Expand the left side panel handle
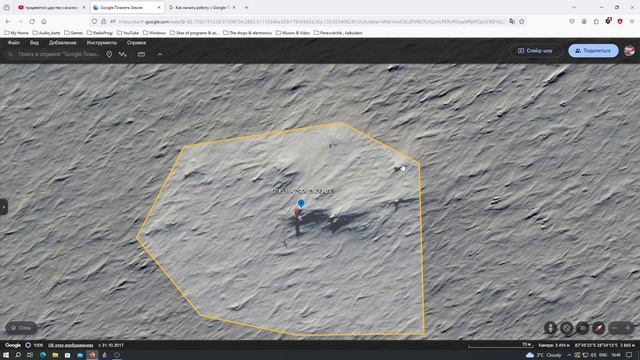 (3, 207)
